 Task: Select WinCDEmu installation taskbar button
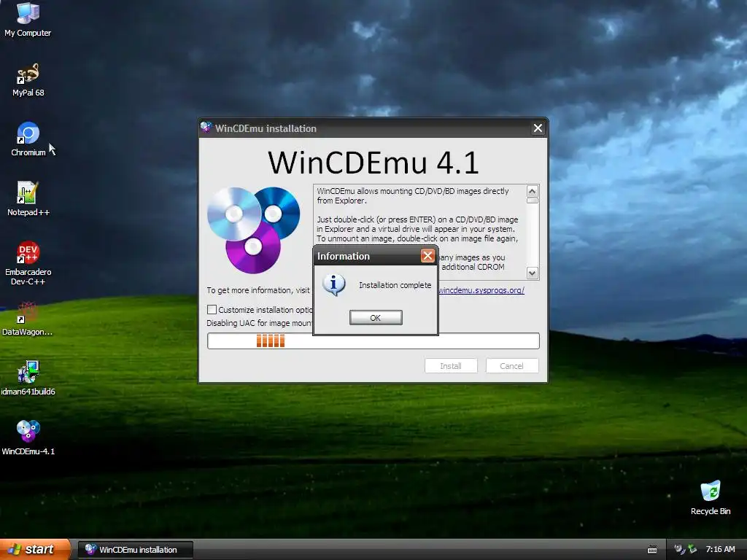tap(135, 550)
